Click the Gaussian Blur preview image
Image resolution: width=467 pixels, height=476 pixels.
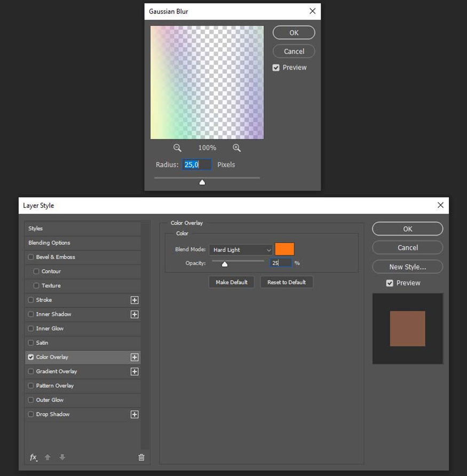coord(207,83)
